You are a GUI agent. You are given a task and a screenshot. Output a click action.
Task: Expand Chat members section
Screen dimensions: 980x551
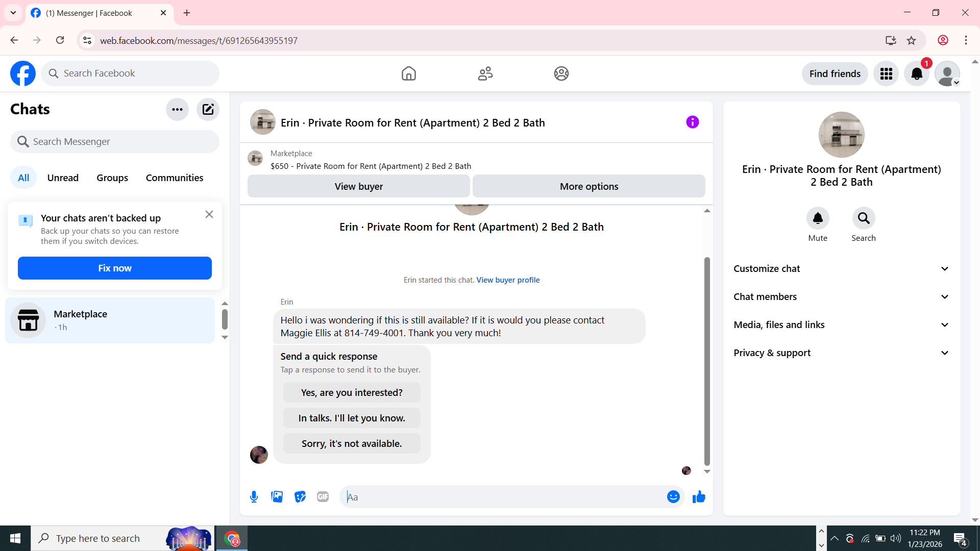click(x=841, y=296)
